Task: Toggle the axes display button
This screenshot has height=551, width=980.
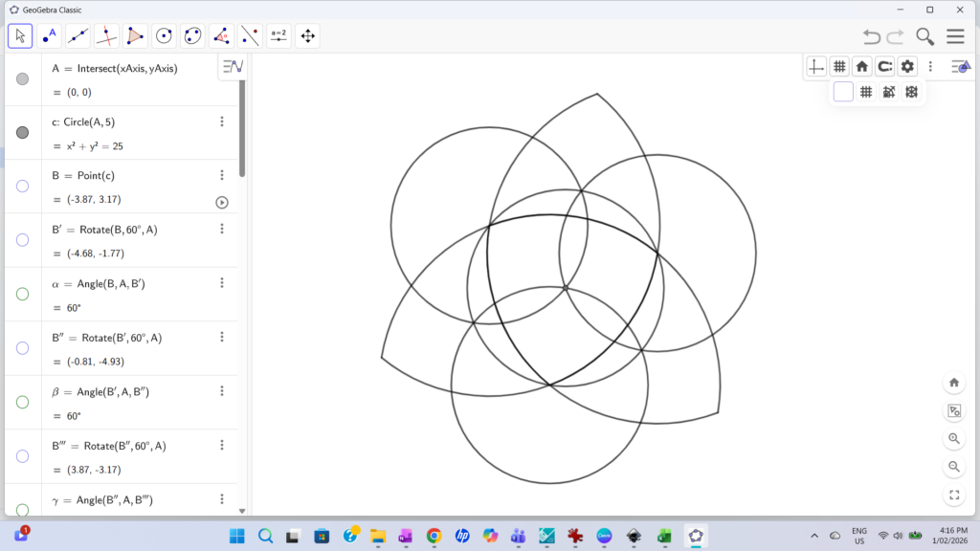Action: click(x=816, y=66)
